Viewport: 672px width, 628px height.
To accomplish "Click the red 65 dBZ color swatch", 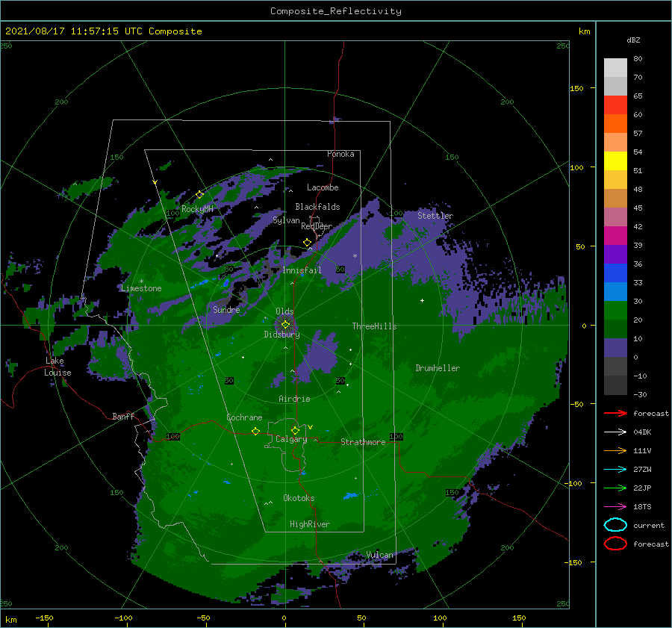I will point(615,105).
